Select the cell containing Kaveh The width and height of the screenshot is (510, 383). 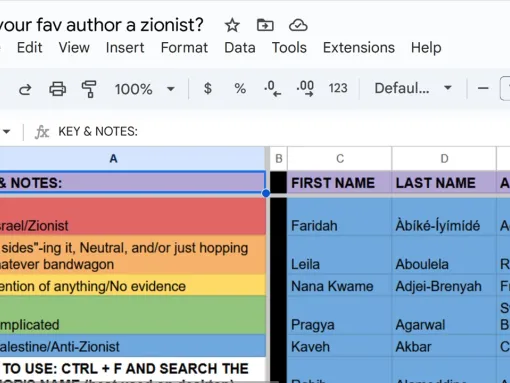point(340,346)
